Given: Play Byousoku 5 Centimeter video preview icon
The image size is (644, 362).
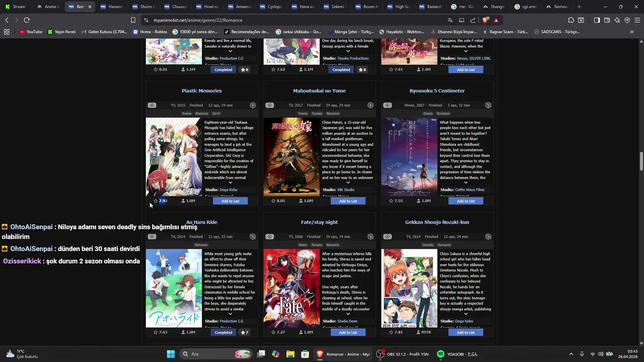Looking at the screenshot, I should coord(387,105).
